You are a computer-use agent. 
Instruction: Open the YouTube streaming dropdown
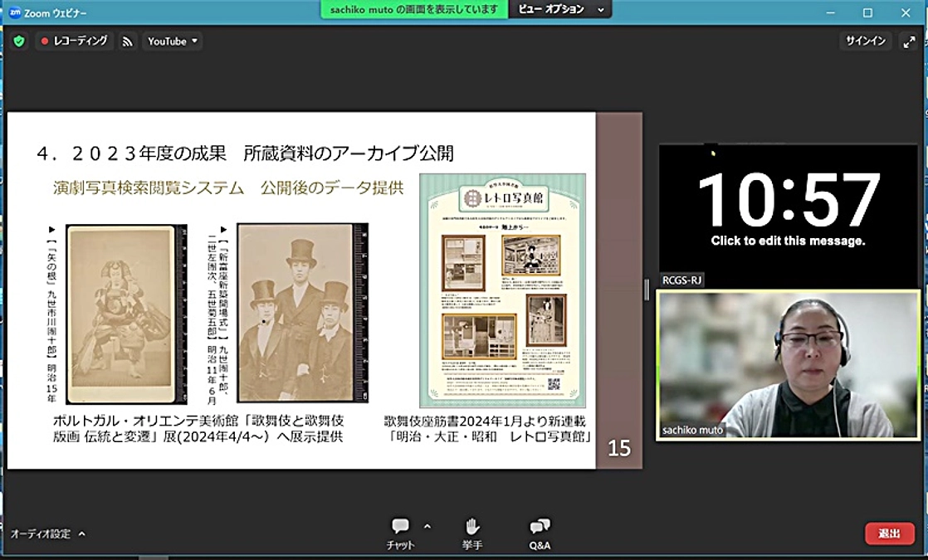pos(171,40)
